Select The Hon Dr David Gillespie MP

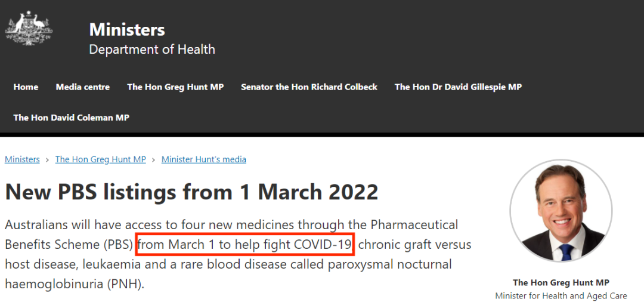[459, 87]
